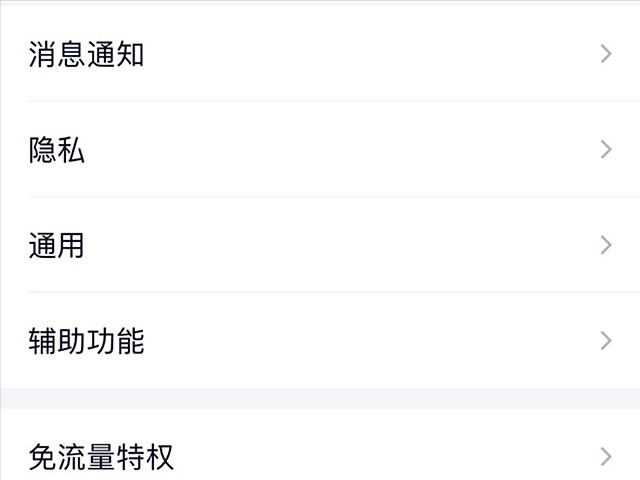Click the 免流量特权 text label
Viewport: 640px width, 480px height.
(x=101, y=457)
